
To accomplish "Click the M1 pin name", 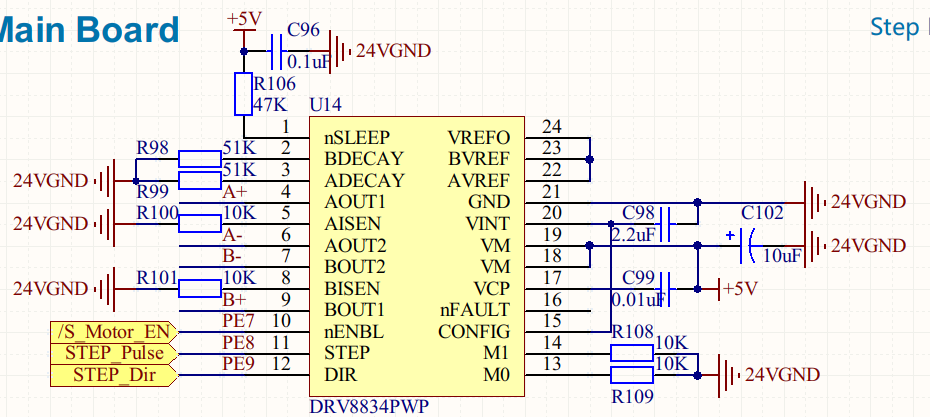I will click(498, 353).
